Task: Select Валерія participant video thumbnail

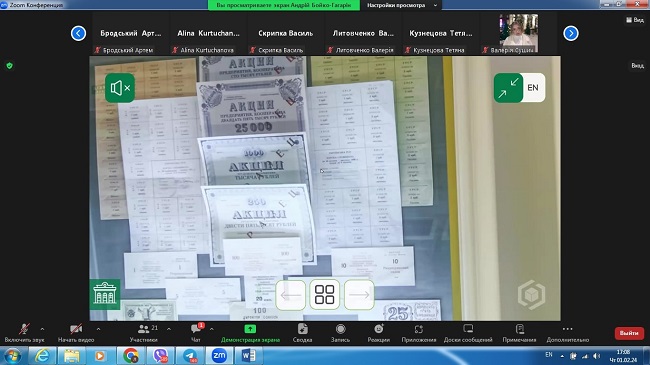Action: pyautogui.click(x=518, y=33)
